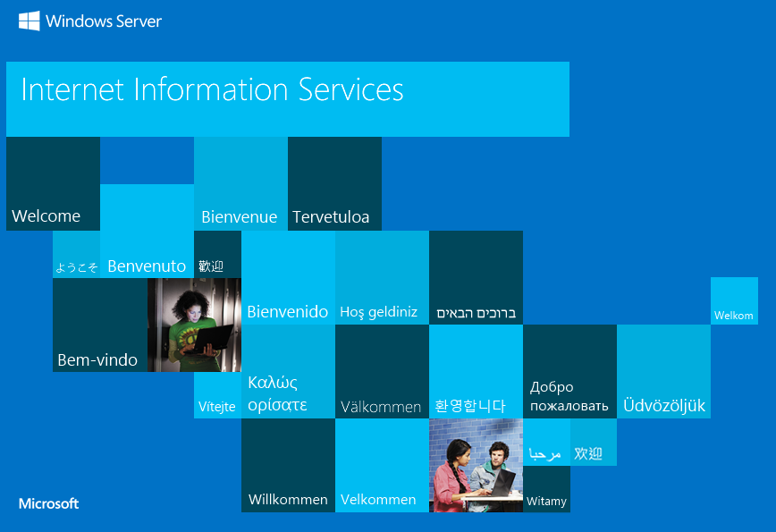Click the Bem-vindo tile
The width and height of the screenshot is (776, 532).
tap(100, 325)
